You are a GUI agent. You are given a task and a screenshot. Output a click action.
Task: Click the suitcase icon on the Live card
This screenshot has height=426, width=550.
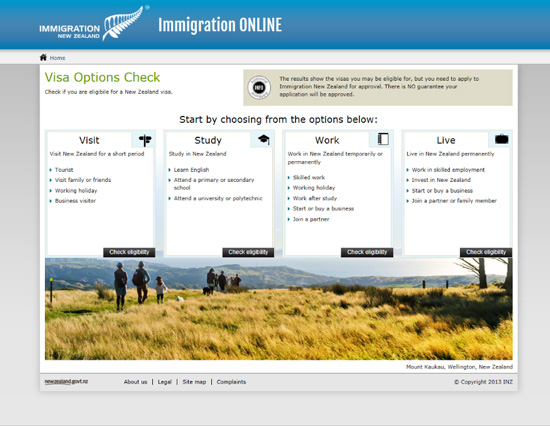(502, 139)
